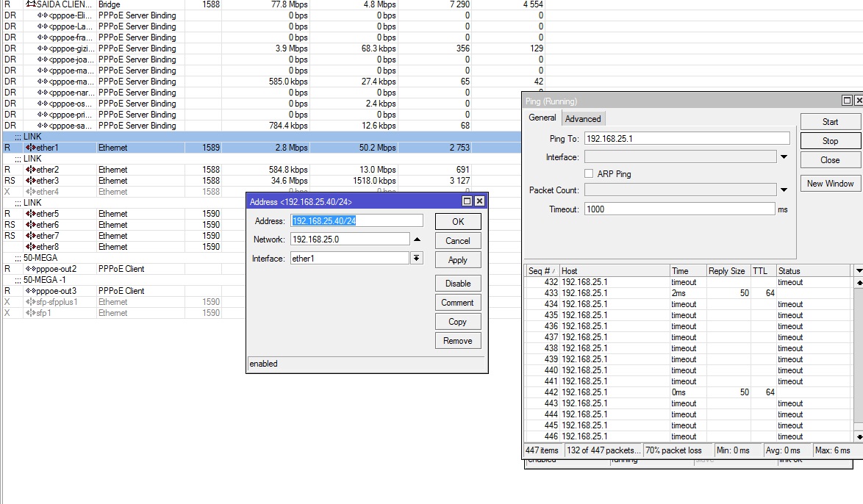Screen dimensions: 863x504
Task: Sort ping results by Reply Size column
Action: pyautogui.click(x=728, y=270)
